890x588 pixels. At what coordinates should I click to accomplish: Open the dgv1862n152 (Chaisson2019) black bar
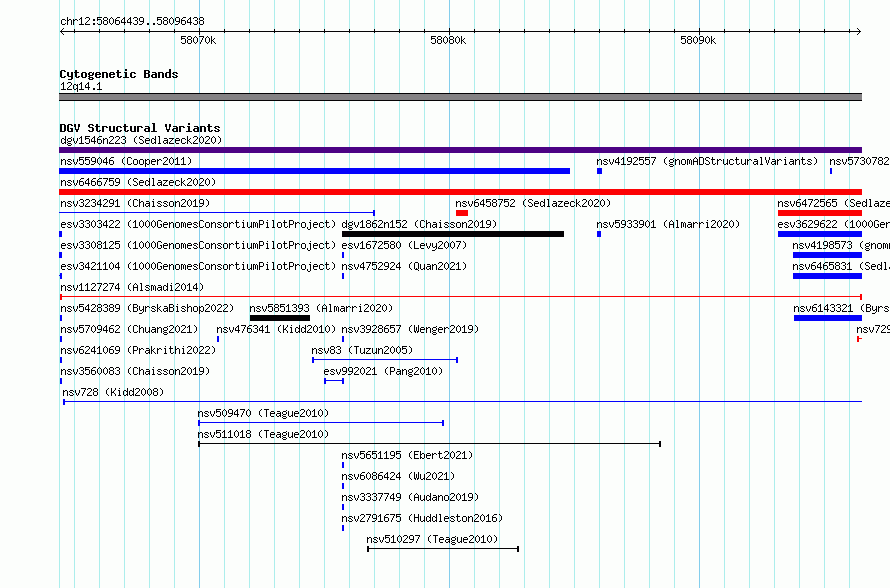453,234
